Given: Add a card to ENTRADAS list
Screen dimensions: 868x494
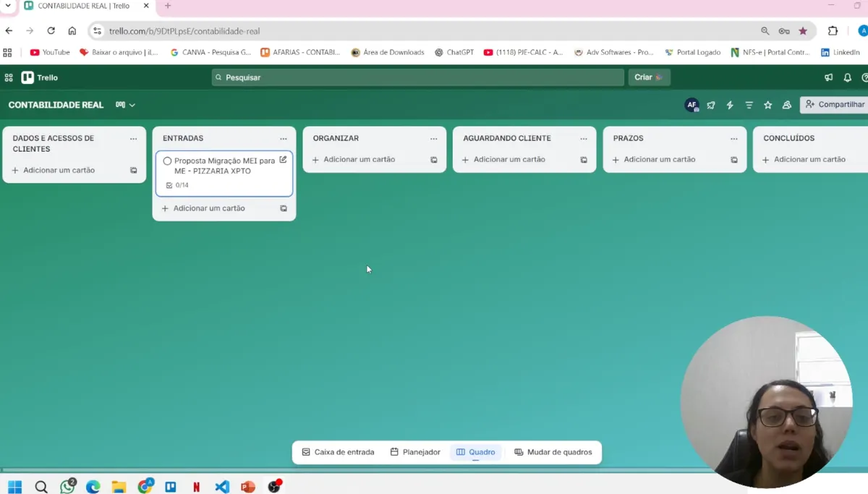Looking at the screenshot, I should (x=203, y=208).
